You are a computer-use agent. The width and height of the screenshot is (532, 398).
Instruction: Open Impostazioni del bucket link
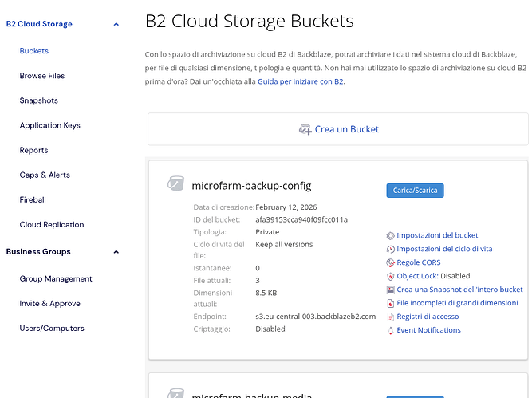437,235
